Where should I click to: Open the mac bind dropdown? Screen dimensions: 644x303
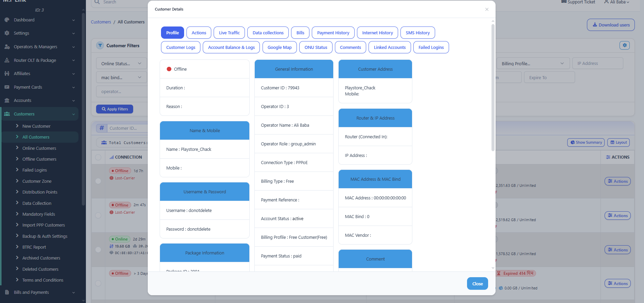point(122,77)
